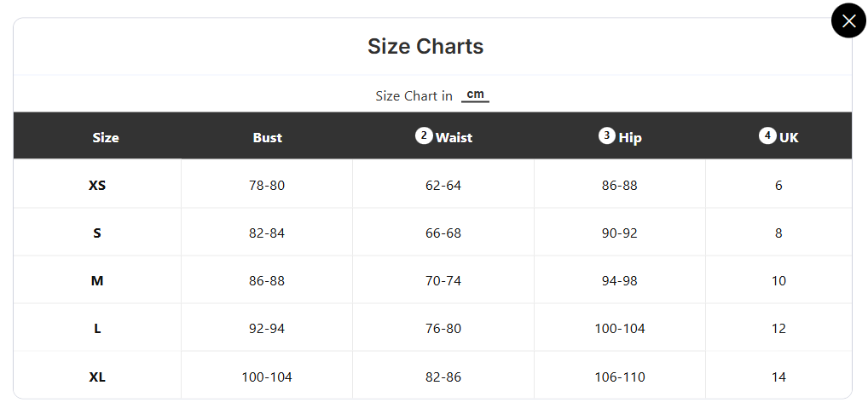Select the L size row label
868x414 pixels.
tap(97, 328)
